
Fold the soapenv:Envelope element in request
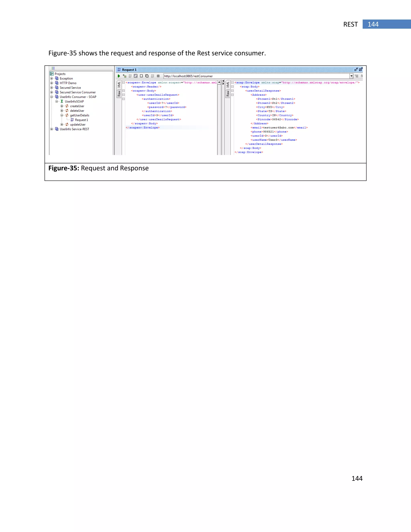(x=123, y=83)
